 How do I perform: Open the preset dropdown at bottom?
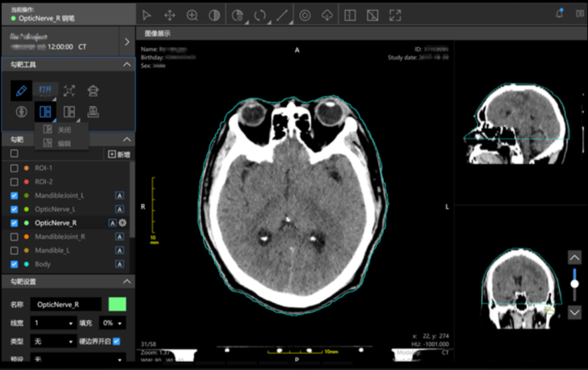click(x=78, y=359)
